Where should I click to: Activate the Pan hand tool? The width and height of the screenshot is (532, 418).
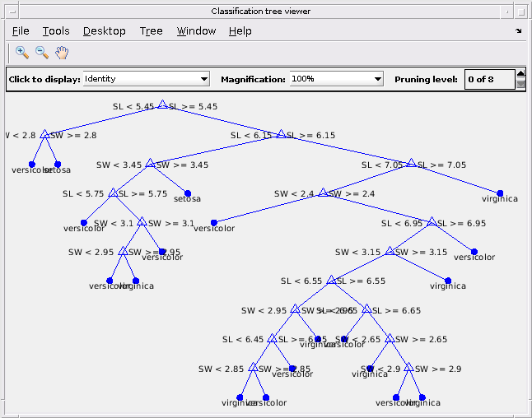[62, 53]
